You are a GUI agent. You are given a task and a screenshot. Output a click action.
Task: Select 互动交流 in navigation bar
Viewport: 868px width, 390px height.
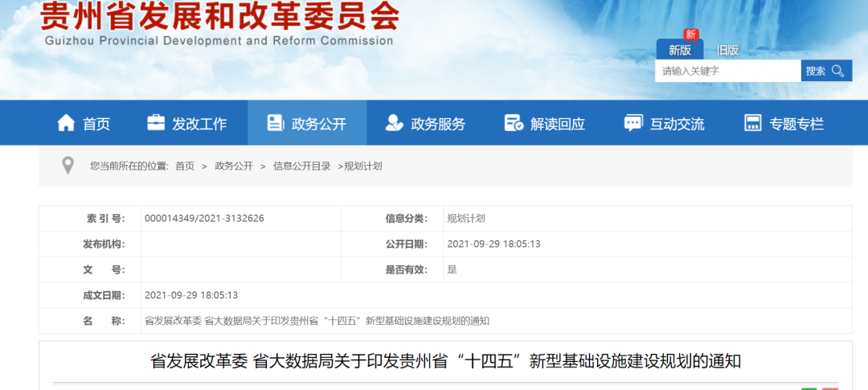point(677,124)
